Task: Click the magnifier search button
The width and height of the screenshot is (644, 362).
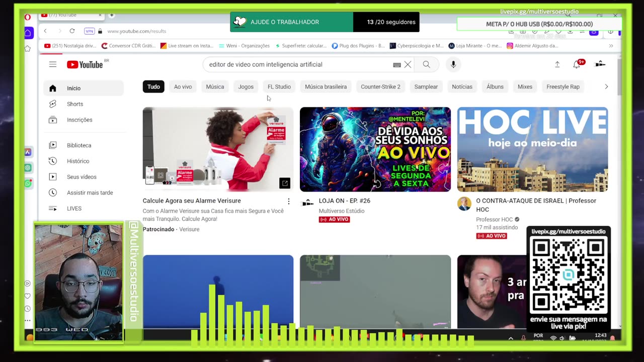Action: 426,64
